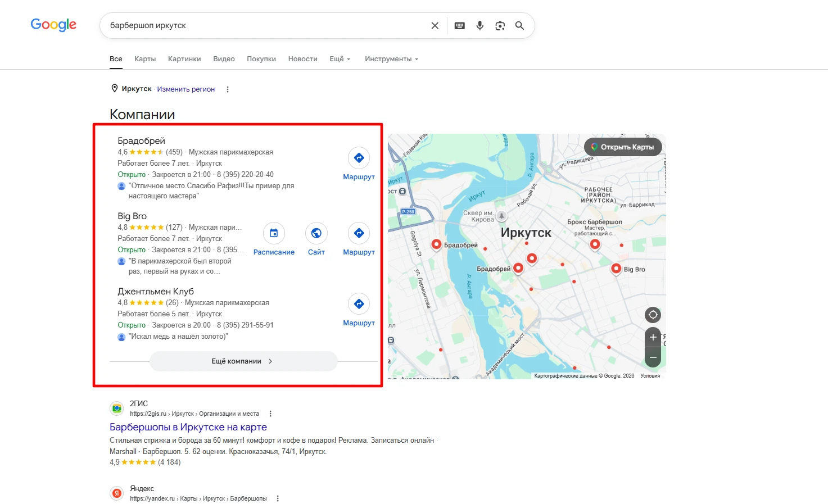Viewport: 828px width, 504px height.
Task: Click the Яндекс site favicon
Action: pyautogui.click(x=117, y=493)
